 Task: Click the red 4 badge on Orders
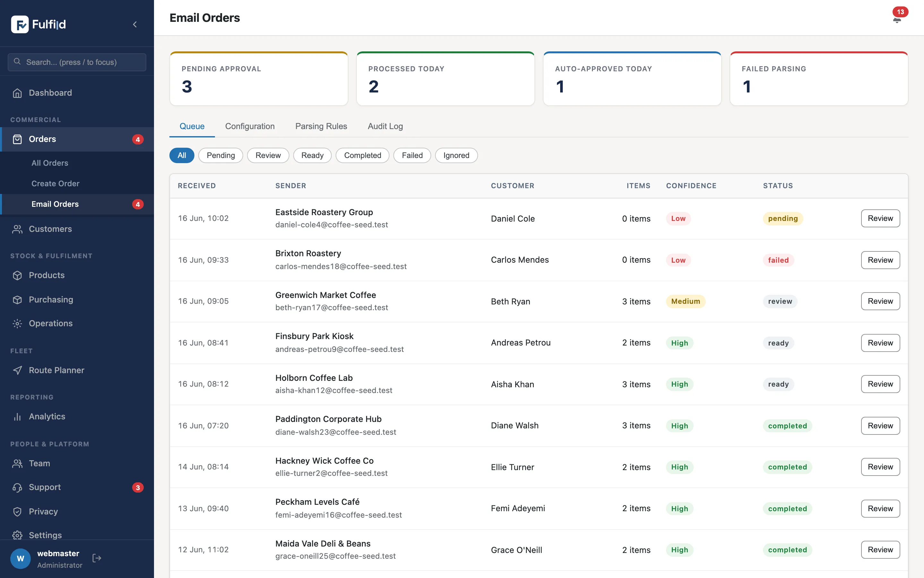[x=138, y=139]
